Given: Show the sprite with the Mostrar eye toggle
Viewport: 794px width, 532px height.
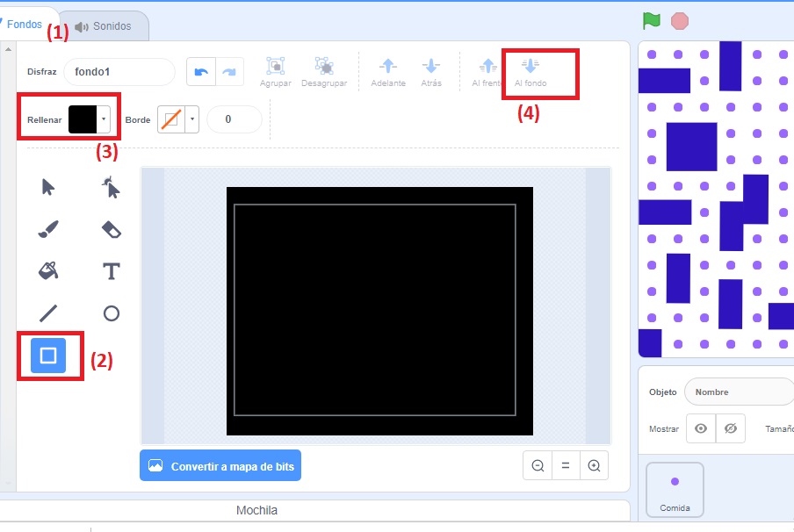Looking at the screenshot, I should pyautogui.click(x=700, y=428).
